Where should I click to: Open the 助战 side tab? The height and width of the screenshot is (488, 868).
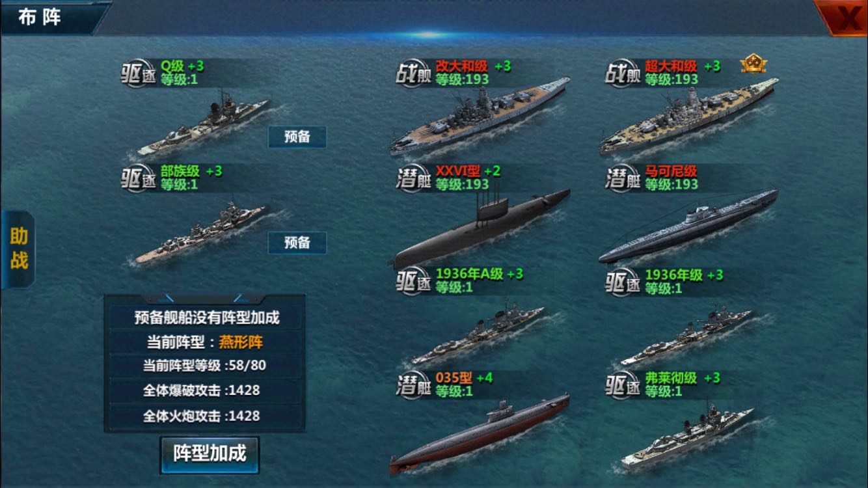[x=18, y=249]
